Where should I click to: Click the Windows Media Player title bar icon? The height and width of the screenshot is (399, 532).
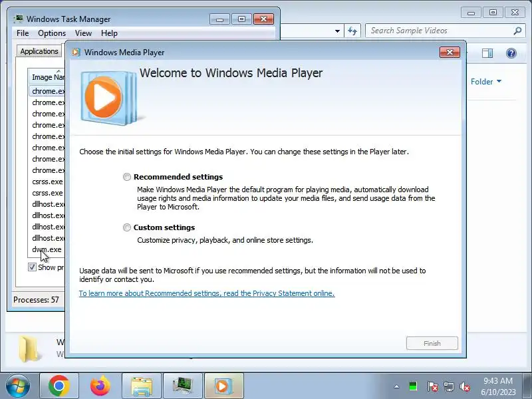tap(76, 53)
